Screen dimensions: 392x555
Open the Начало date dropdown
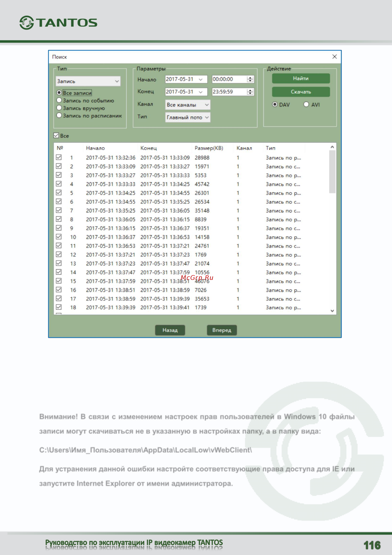[201, 79]
